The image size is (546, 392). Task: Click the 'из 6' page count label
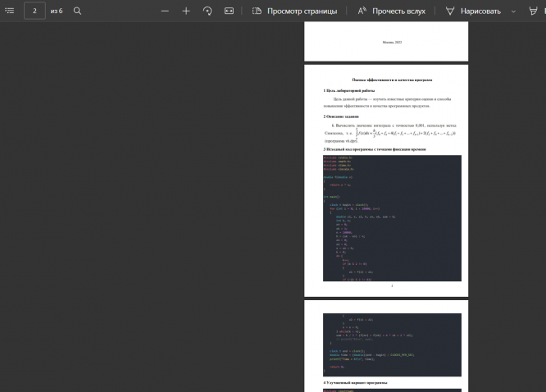(x=57, y=11)
